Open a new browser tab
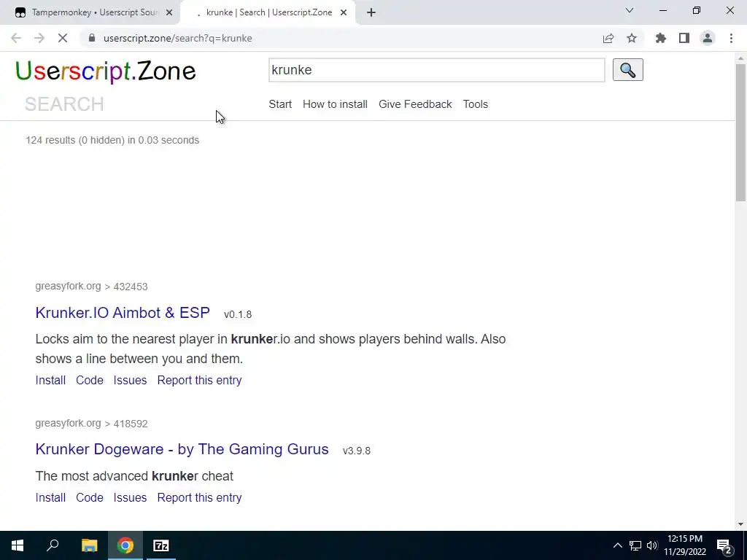The width and height of the screenshot is (747, 560). click(371, 12)
